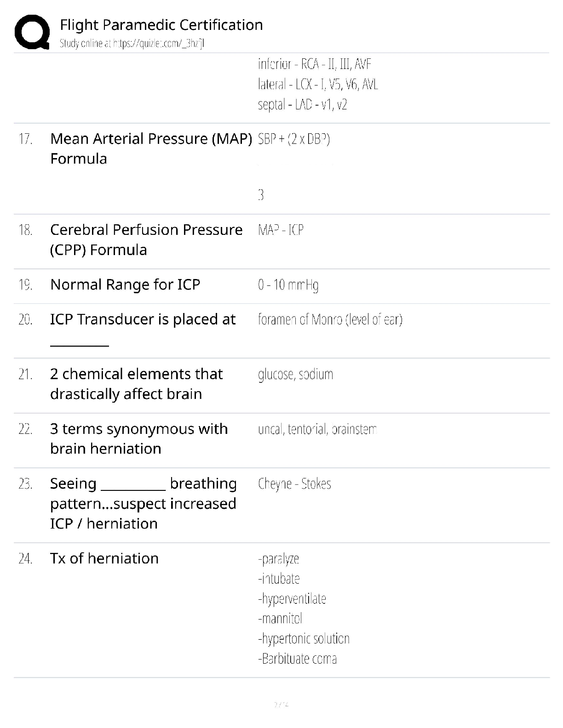
Task: Click the uncal, tentorial, brainstem definition
Action: 317,429
